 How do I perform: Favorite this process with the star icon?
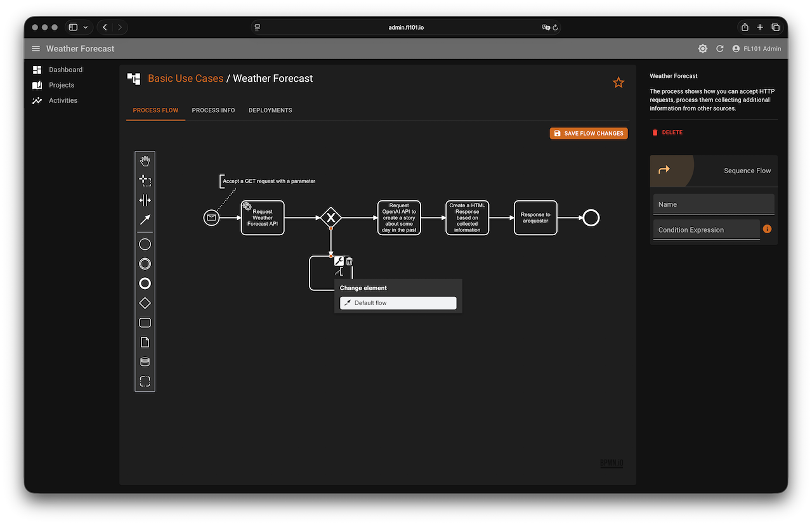coord(618,82)
